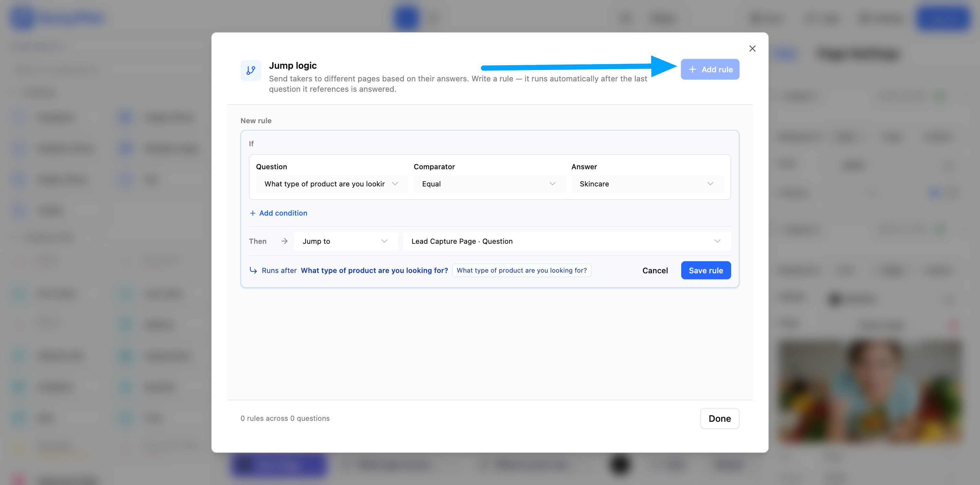The width and height of the screenshot is (980, 485).
Task: Click the Runs after arrow icon
Action: point(253,270)
